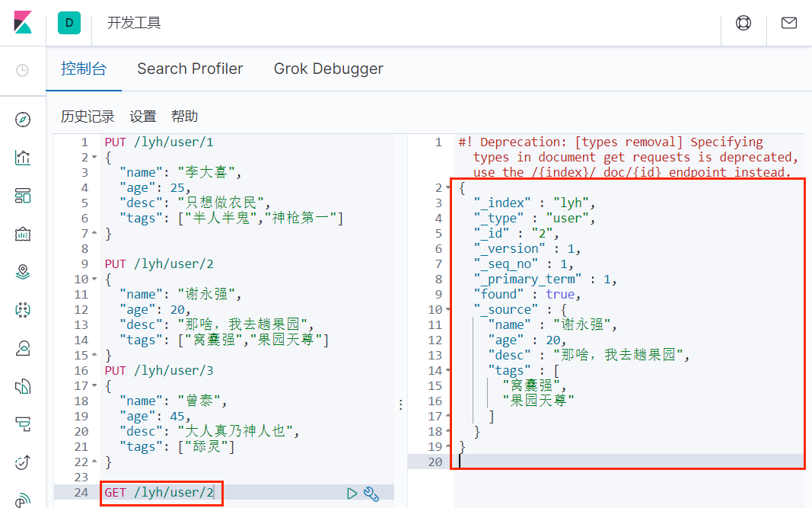Click the "name": "李大喜" line
812x508 pixels.
pyautogui.click(x=180, y=172)
